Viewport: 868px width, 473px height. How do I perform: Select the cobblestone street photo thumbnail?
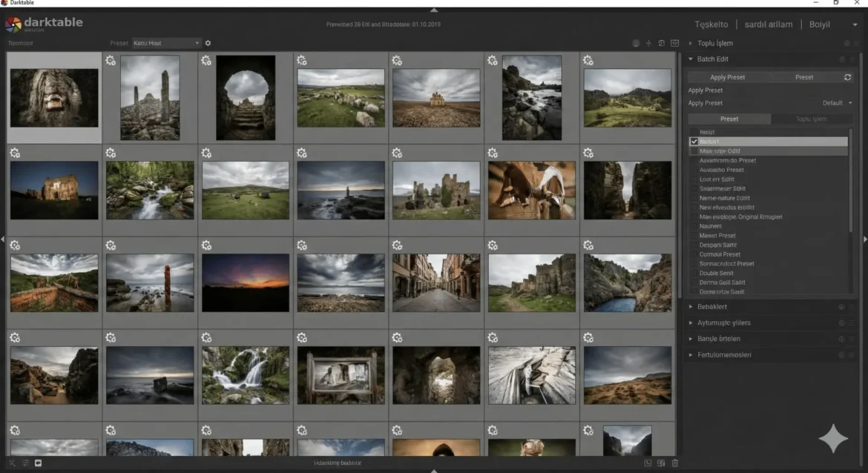tap(436, 282)
